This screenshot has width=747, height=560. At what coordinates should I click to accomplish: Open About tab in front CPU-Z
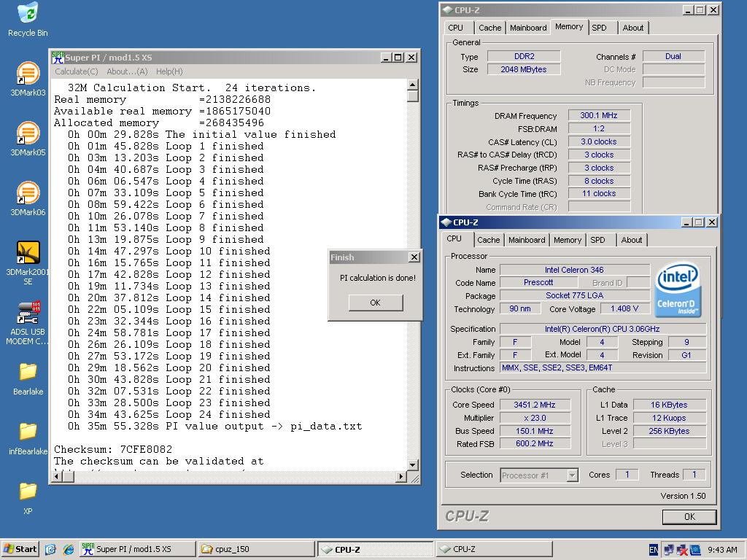pos(632,240)
